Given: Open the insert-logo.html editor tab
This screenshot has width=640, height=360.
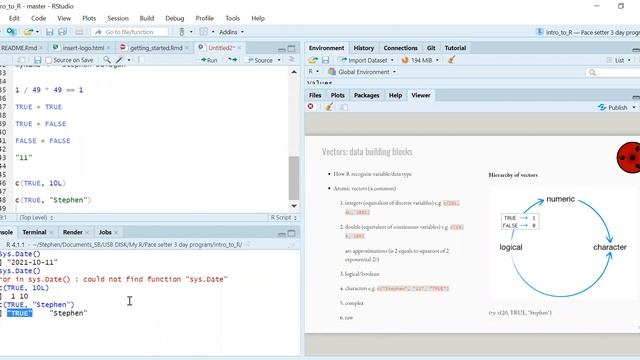Looking at the screenshot, I should pyautogui.click(x=83, y=48).
